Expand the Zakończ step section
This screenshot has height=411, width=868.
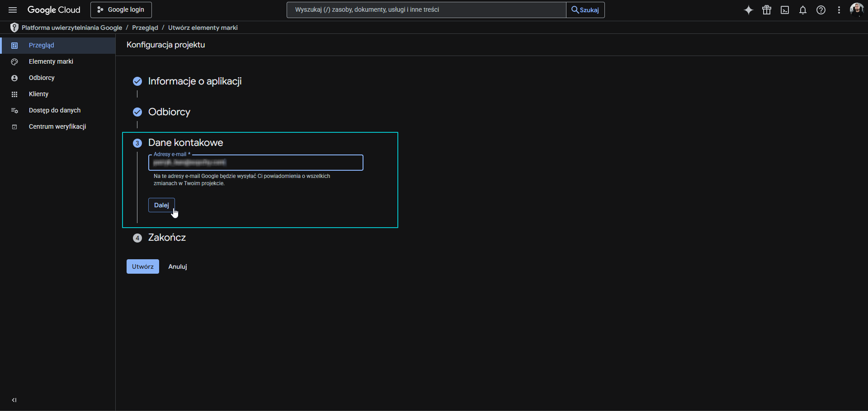click(x=167, y=238)
